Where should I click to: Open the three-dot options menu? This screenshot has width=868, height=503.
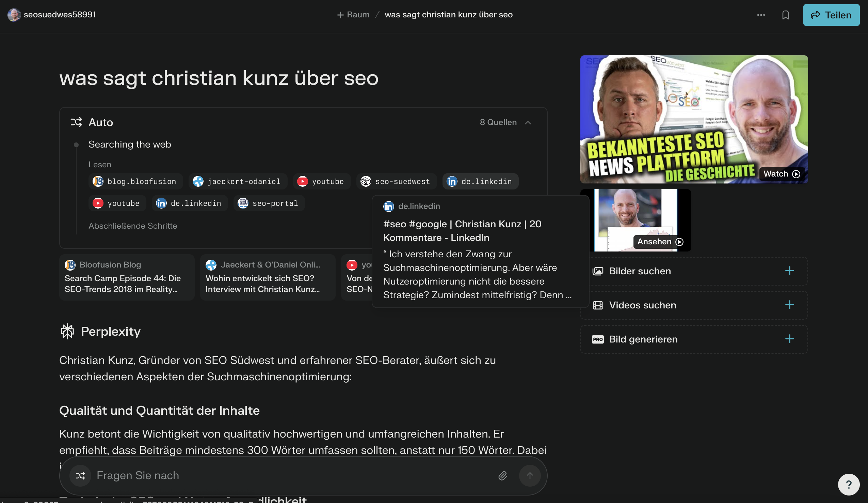[x=761, y=15]
